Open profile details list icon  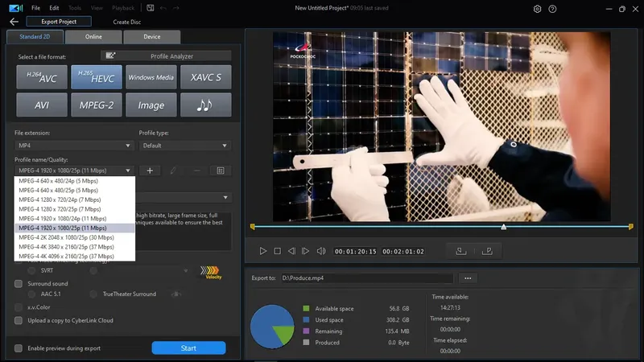tap(221, 171)
